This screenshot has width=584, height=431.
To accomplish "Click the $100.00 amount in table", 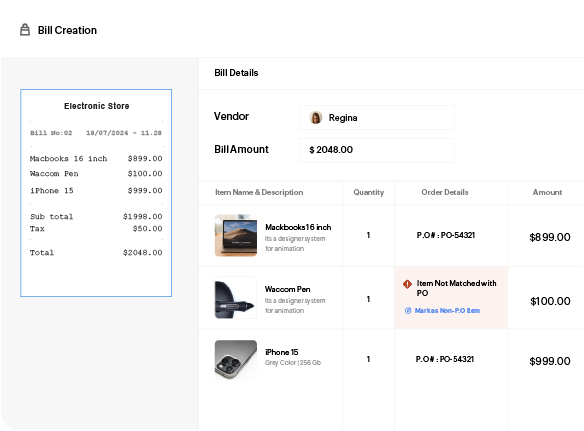I will coord(550,301).
